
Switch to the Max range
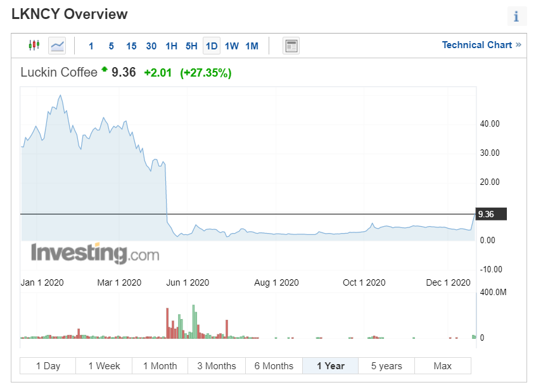(443, 365)
